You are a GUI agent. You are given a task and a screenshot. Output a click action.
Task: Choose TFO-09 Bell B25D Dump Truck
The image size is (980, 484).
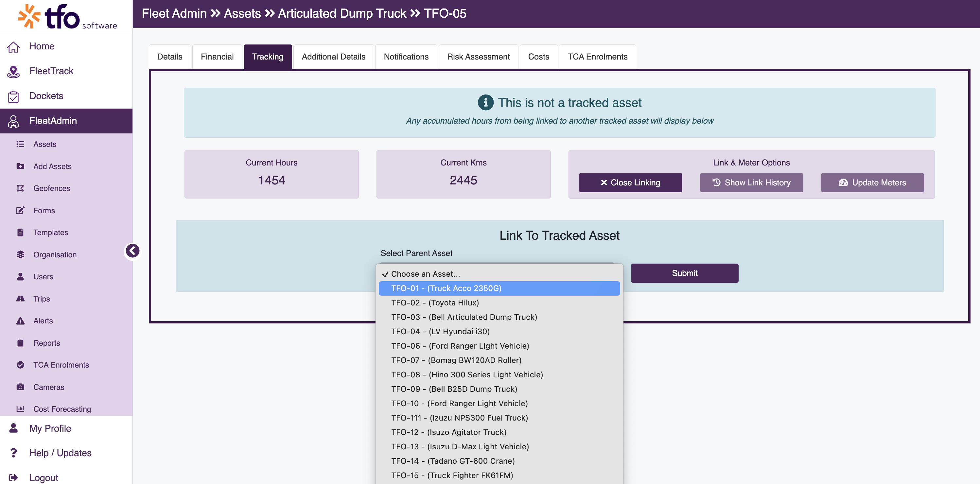[x=499, y=389]
